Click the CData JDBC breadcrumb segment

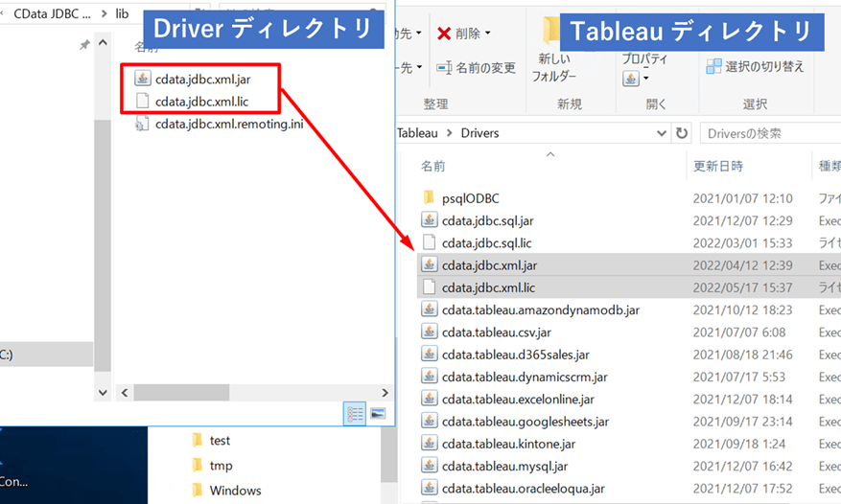tap(52, 14)
